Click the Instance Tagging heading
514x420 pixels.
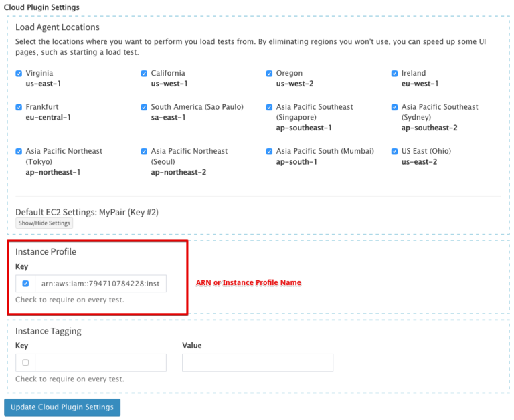coord(48,331)
